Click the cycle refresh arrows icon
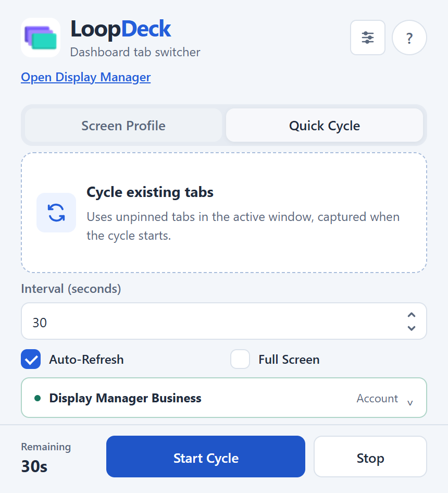 [56, 213]
